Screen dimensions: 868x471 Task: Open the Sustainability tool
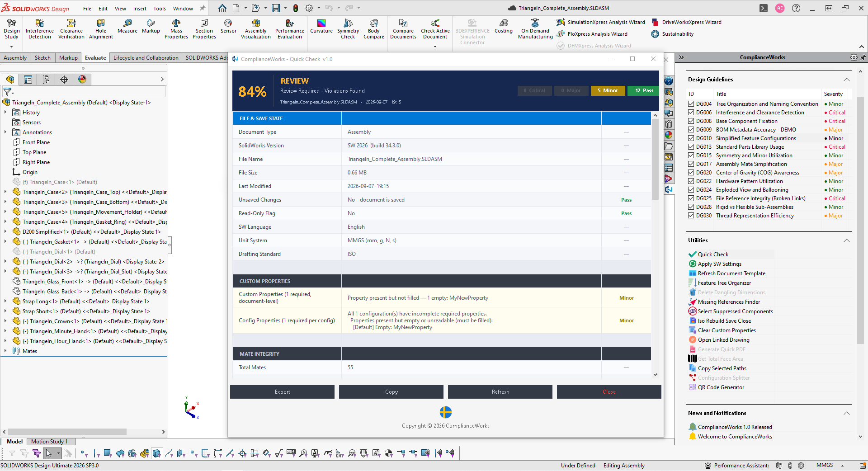click(673, 34)
